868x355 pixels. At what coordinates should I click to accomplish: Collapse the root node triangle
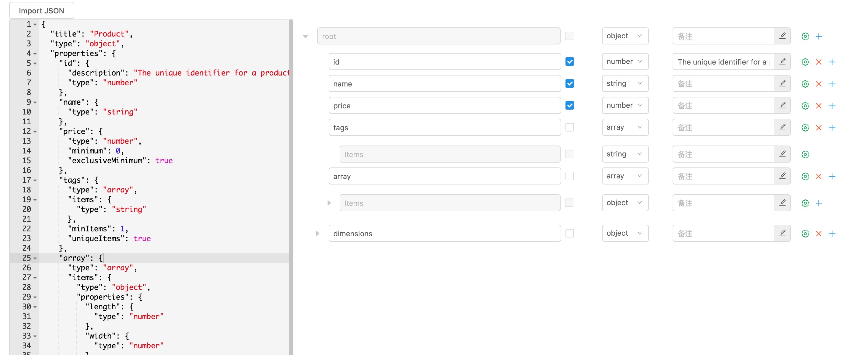(305, 37)
